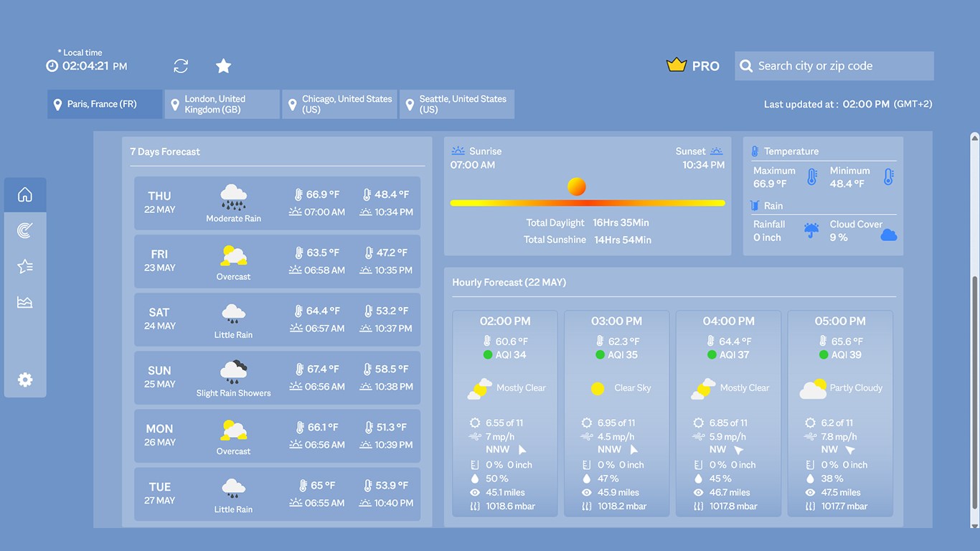This screenshot has height=551, width=980.
Task: Star the current city as a favorite
Action: pos(223,65)
